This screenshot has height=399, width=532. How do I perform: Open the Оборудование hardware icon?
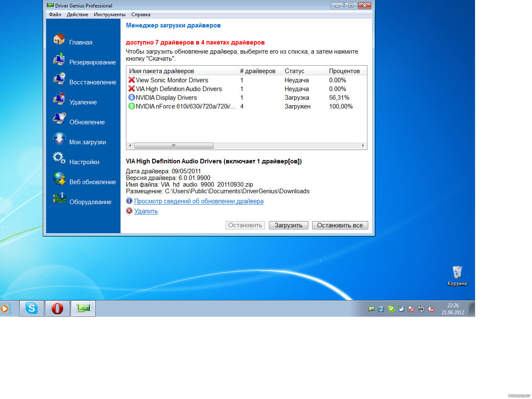pos(59,198)
